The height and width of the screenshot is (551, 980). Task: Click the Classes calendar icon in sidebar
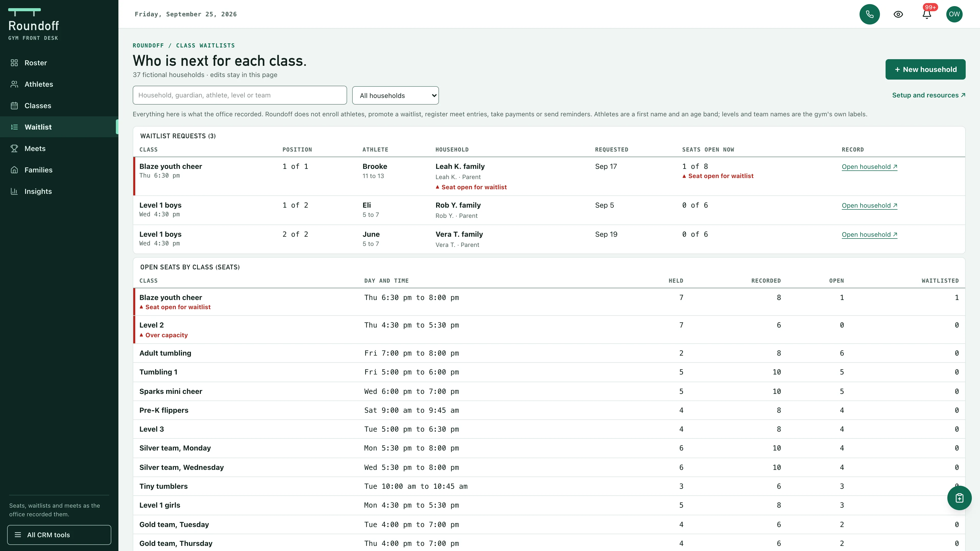[x=15, y=105]
